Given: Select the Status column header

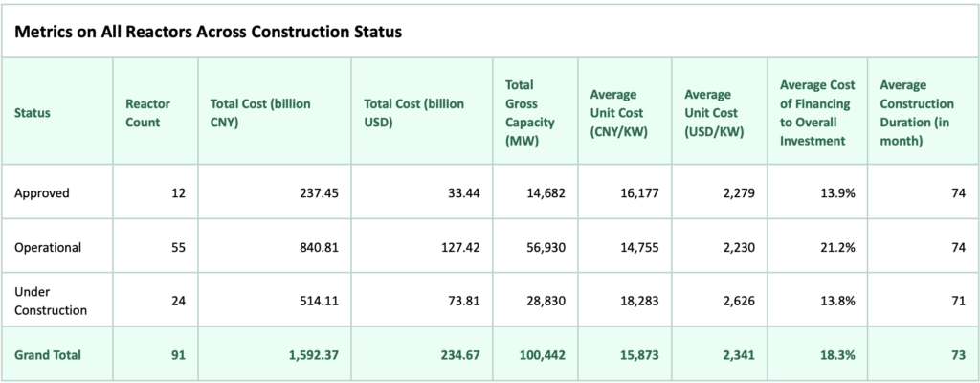Looking at the screenshot, I should click(x=33, y=113).
